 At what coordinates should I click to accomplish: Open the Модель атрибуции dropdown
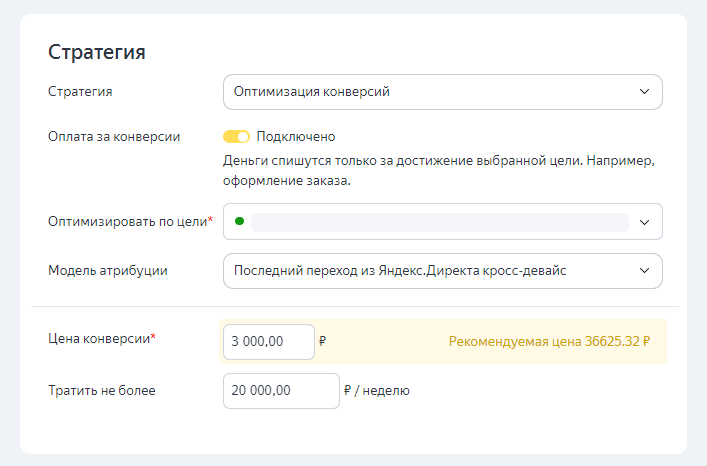pos(430,271)
